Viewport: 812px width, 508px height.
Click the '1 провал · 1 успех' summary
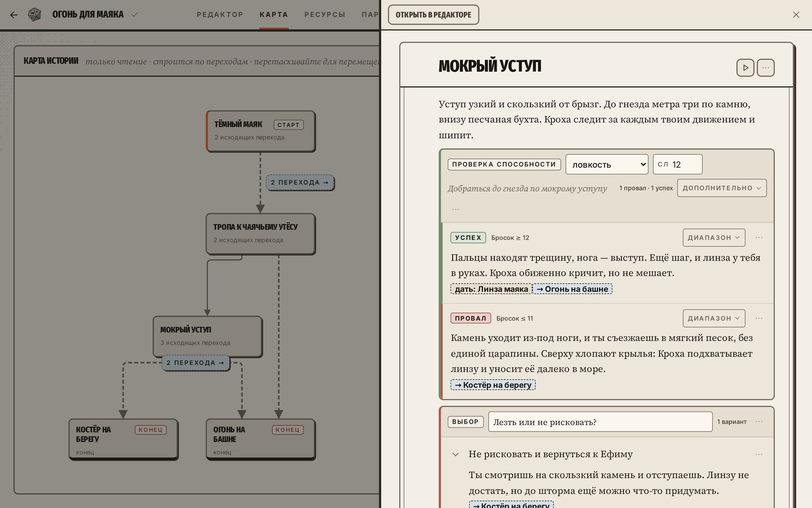tap(646, 188)
